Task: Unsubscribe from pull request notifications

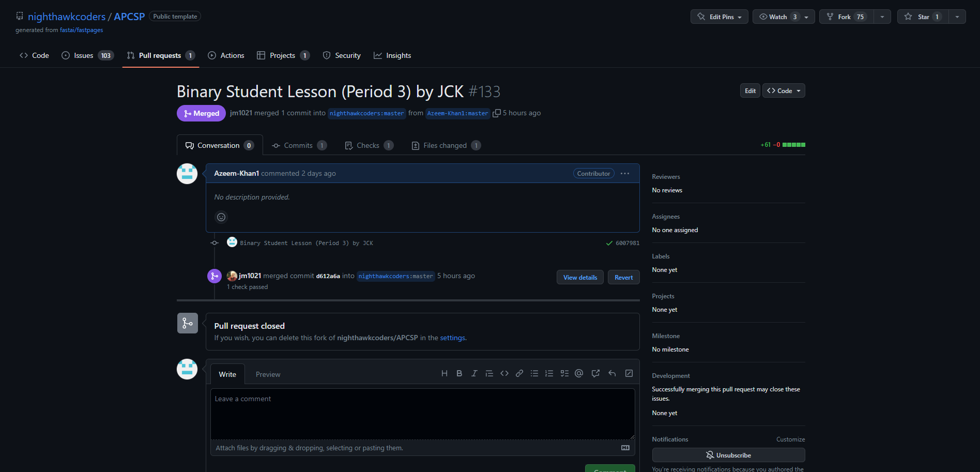Action: coord(728,455)
